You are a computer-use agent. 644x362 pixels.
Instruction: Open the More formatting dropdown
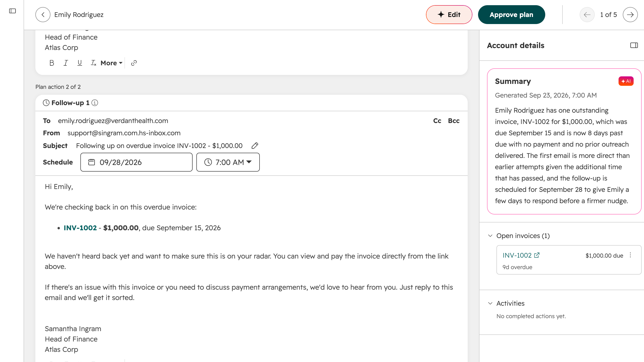point(111,63)
